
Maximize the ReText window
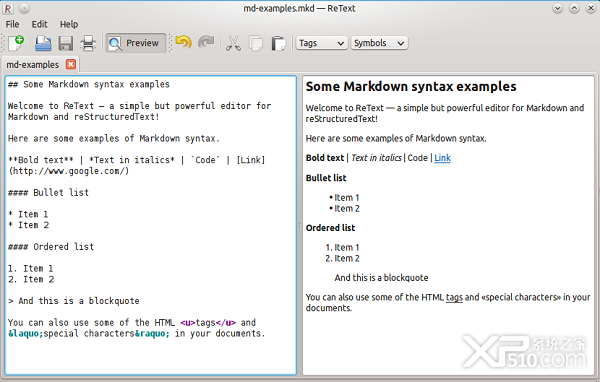[574, 8]
